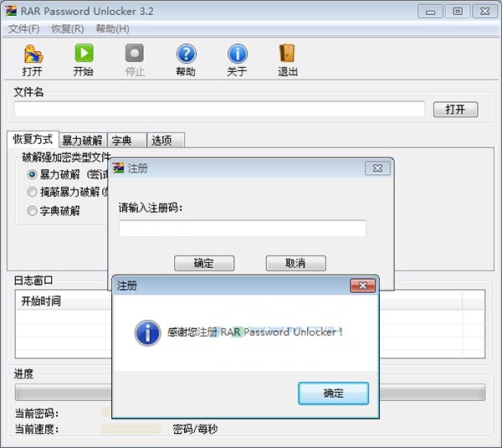Switch to the 字典 tab
Screen dimensions: 502x448
tap(127, 141)
